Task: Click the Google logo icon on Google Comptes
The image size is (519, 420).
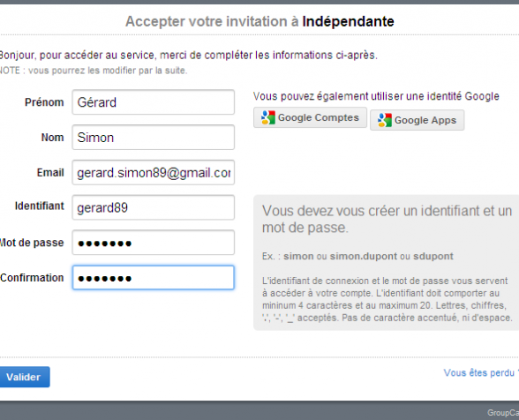Action: point(268,117)
